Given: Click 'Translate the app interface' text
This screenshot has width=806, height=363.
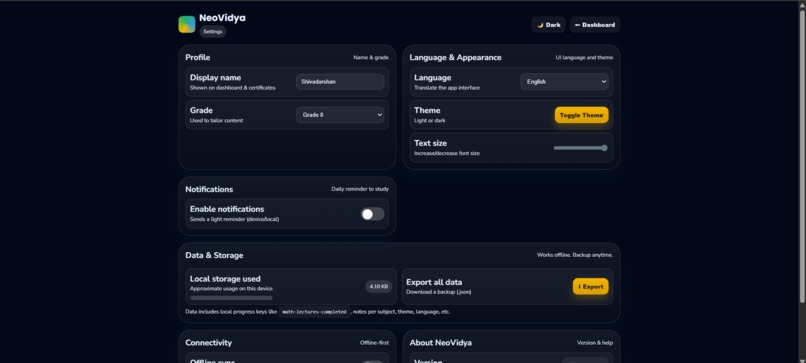Looking at the screenshot, I should (x=447, y=88).
